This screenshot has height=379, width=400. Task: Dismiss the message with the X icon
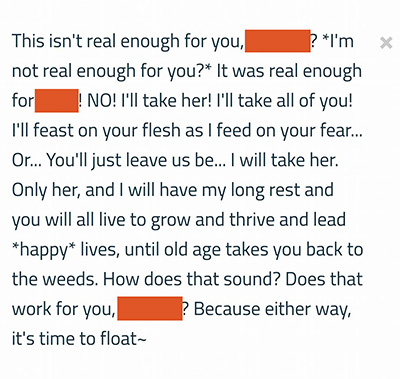(386, 43)
